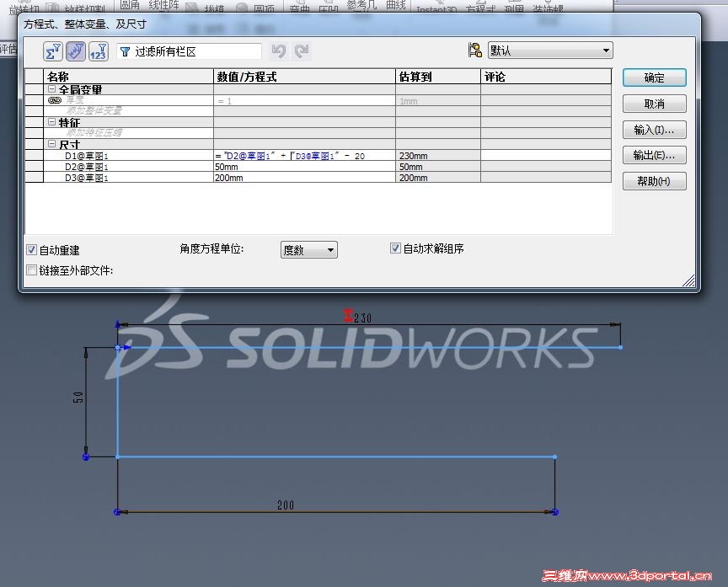Click the 过滤所有栏区 filter field
728x587 pixels.
coord(189,51)
